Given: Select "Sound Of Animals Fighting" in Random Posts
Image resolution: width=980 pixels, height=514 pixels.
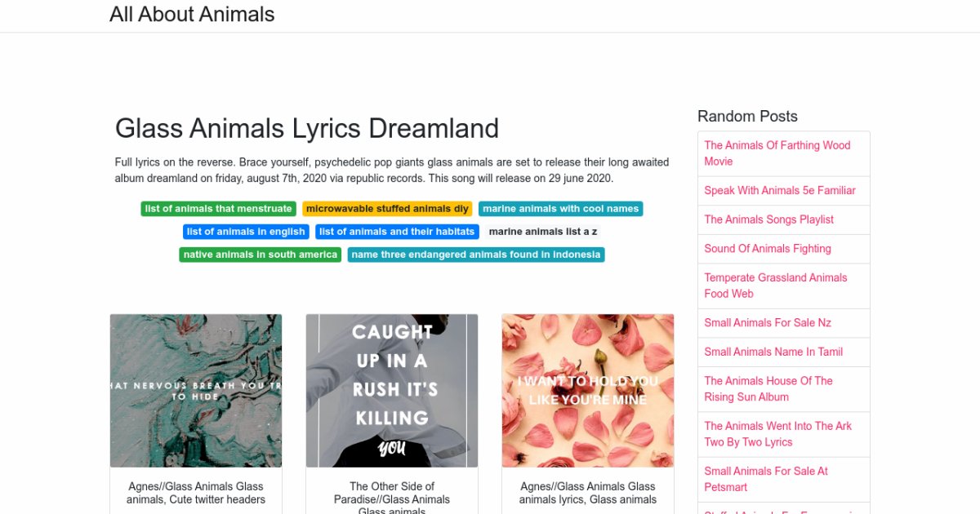Looking at the screenshot, I should pos(767,249).
